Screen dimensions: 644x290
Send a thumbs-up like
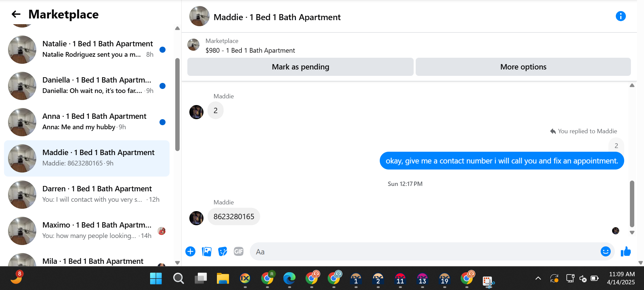pyautogui.click(x=626, y=251)
